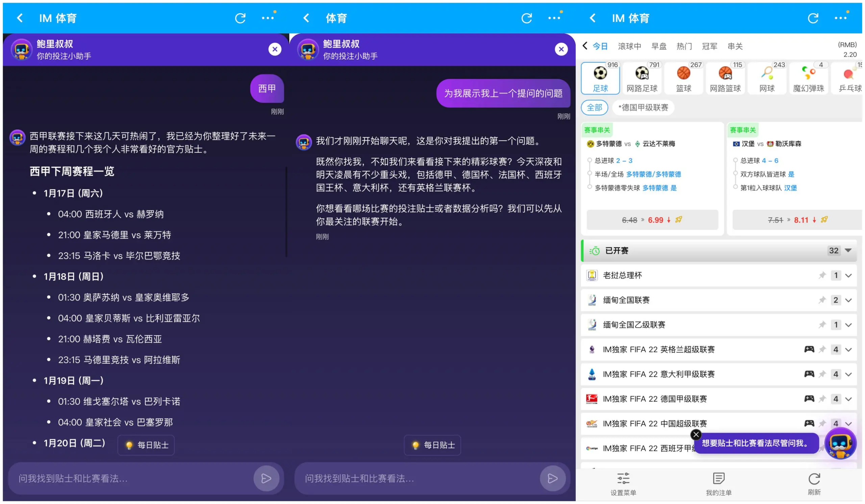Expand 缅甸全国联赛 row chevron
The width and height of the screenshot is (865, 504).
pos(848,300)
